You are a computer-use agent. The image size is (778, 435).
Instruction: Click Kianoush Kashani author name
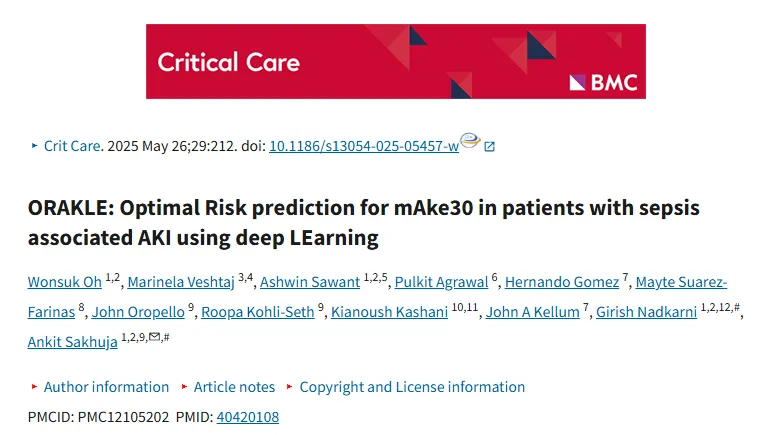coord(389,312)
